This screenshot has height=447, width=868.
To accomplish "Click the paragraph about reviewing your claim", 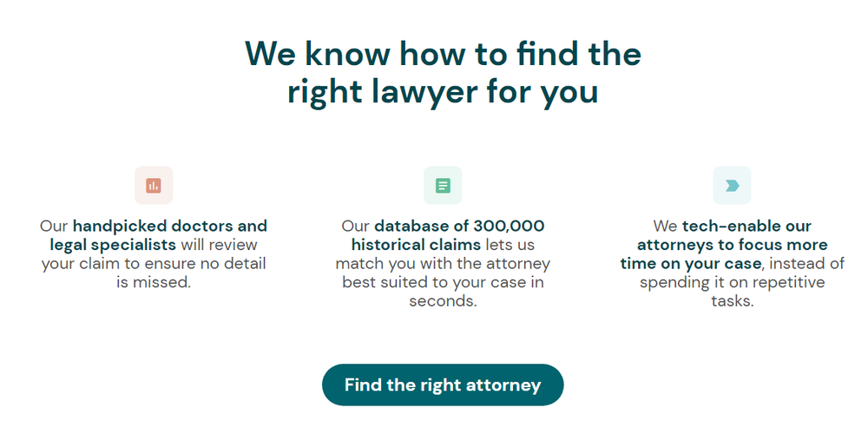I will pyautogui.click(x=154, y=254).
